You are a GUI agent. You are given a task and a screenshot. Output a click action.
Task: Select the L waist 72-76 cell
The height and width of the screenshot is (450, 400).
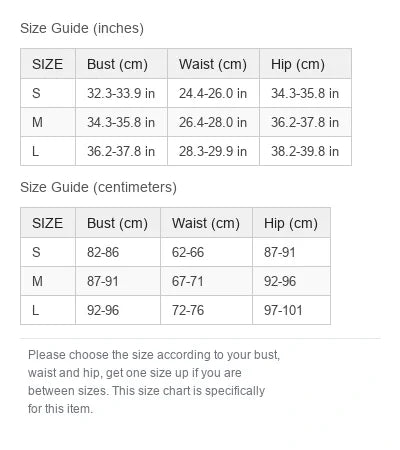coord(206,310)
